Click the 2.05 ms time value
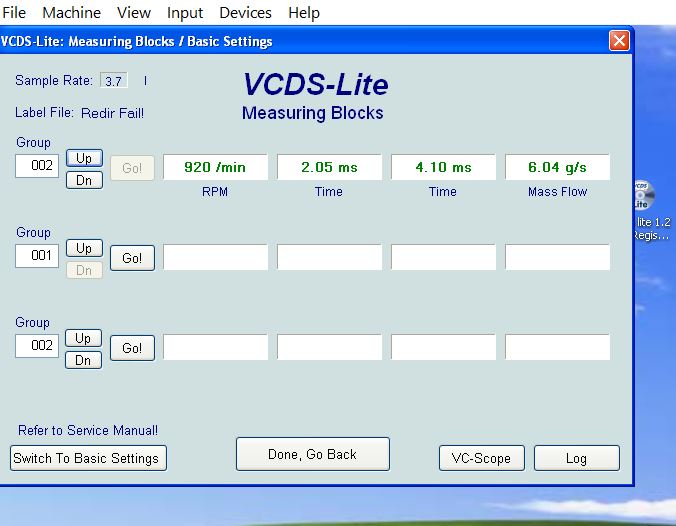 point(329,167)
